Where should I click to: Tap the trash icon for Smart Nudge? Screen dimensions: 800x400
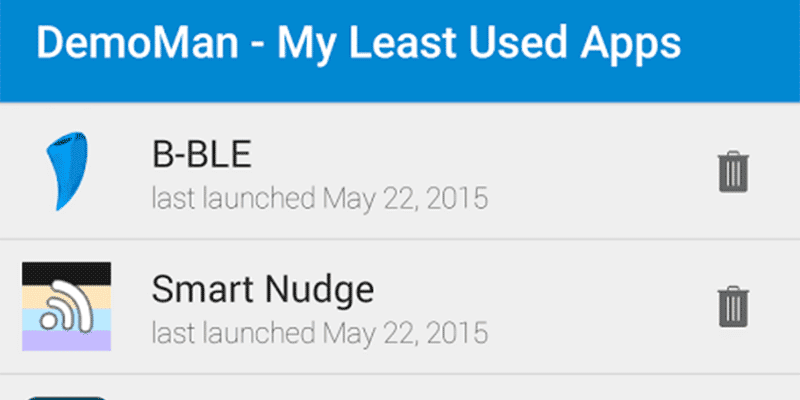733,307
